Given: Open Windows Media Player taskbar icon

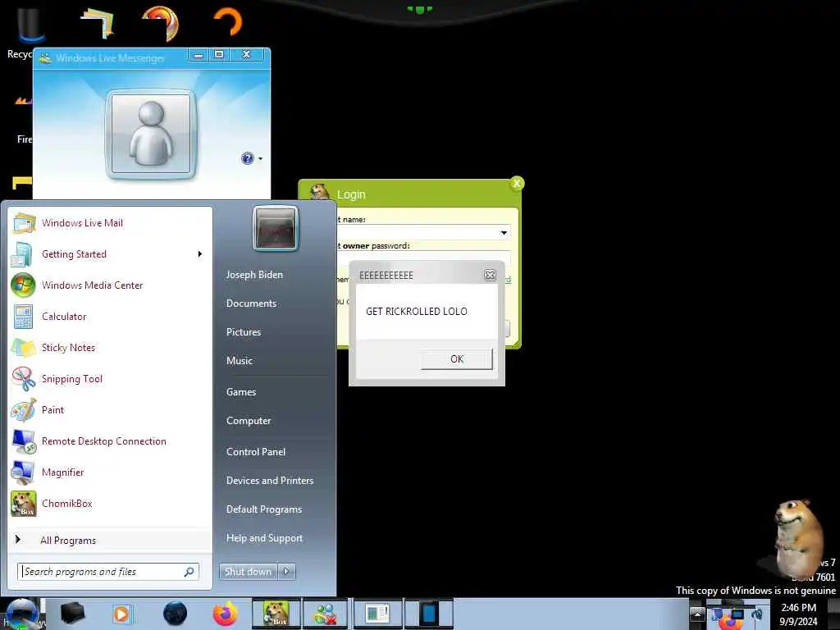Looking at the screenshot, I should tap(121, 614).
